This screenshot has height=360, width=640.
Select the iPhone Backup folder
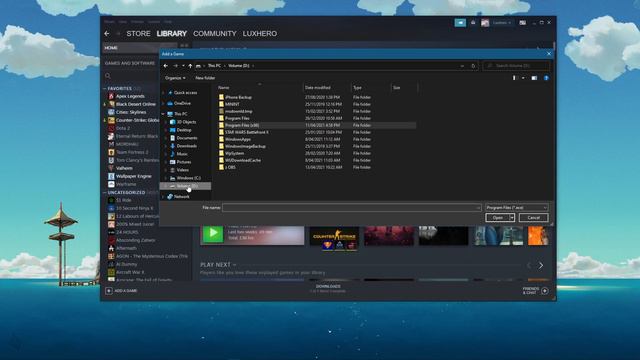pos(238,98)
